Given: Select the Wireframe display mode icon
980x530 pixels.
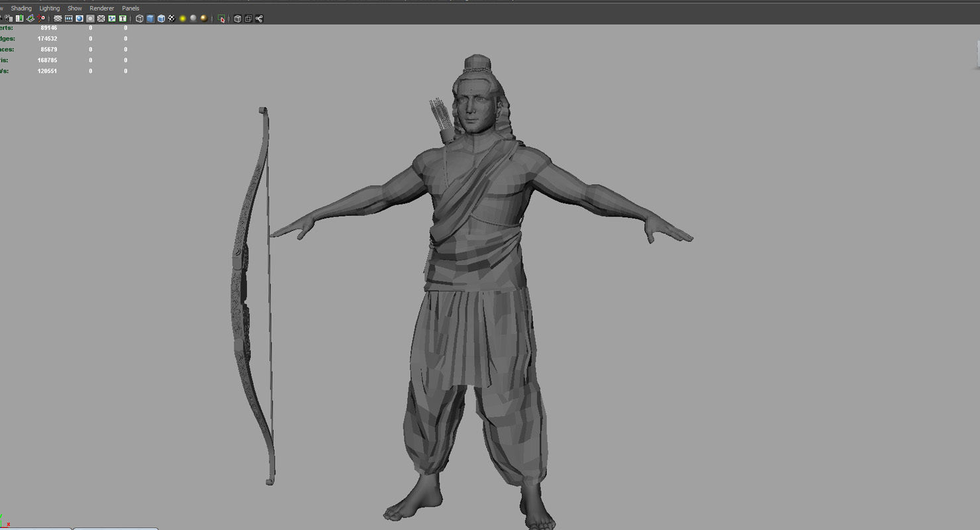Looking at the screenshot, I should coord(140,19).
